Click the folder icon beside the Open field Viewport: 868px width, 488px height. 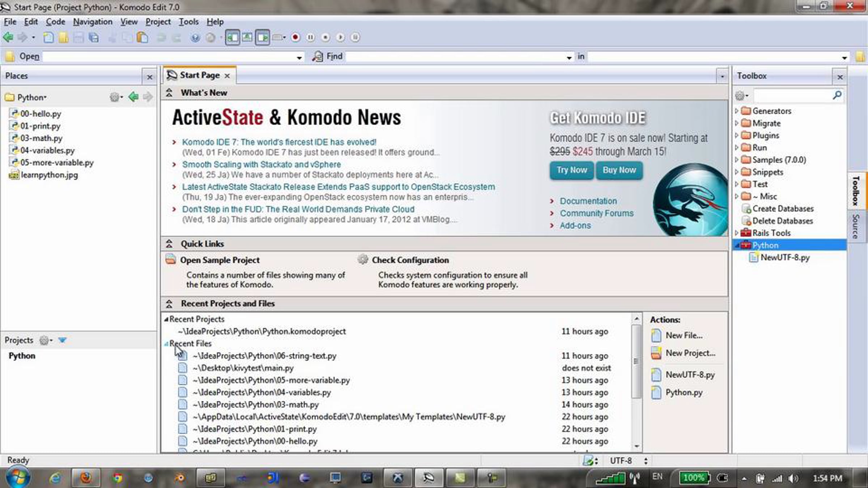pyautogui.click(x=10, y=56)
